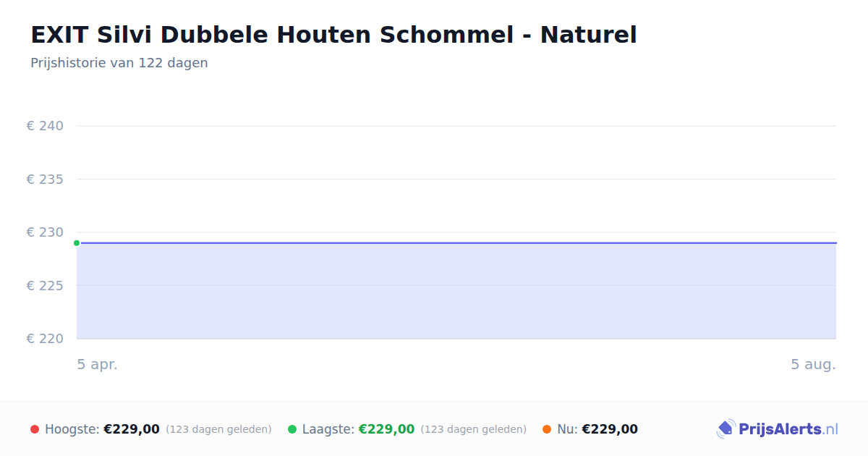This screenshot has width=868, height=456.
Task: Click the orange Nu indicator dot
Action: pos(547,429)
